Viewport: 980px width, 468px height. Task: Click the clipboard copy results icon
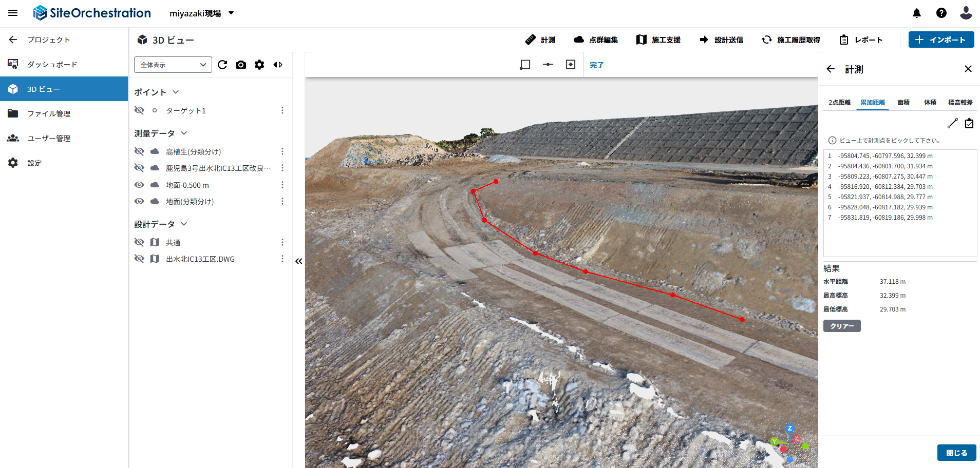click(969, 123)
